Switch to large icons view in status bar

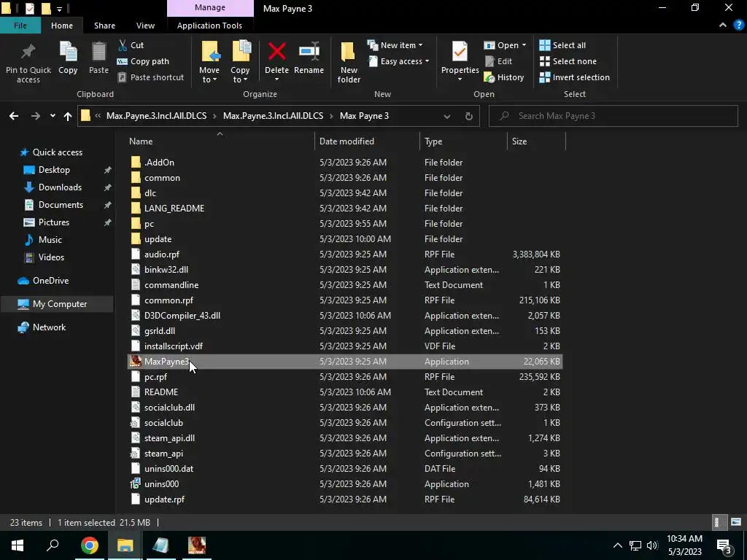(736, 522)
